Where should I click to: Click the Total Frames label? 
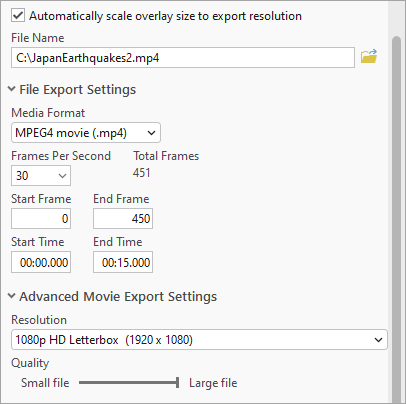[166, 156]
